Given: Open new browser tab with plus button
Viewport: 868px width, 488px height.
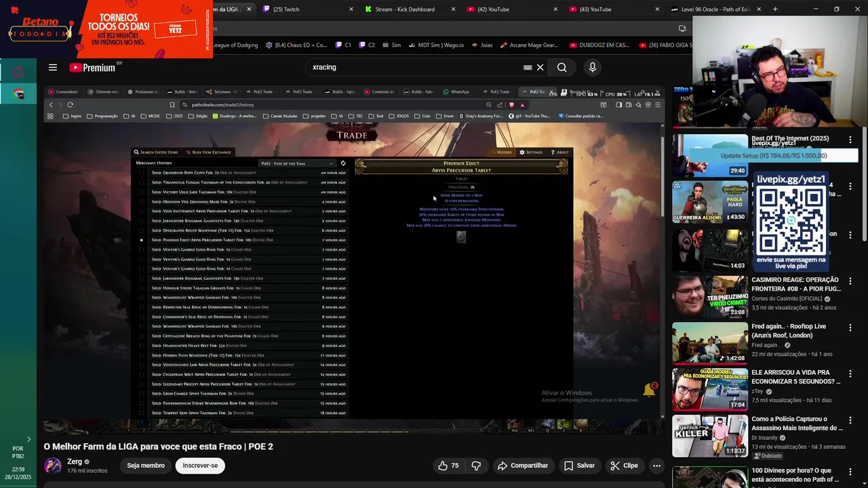Looking at the screenshot, I should point(775,9).
